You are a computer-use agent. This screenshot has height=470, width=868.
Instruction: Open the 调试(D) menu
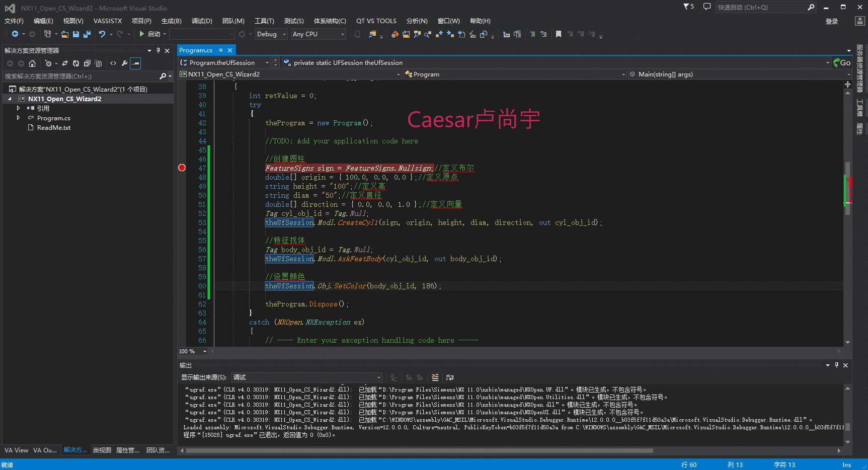point(202,21)
